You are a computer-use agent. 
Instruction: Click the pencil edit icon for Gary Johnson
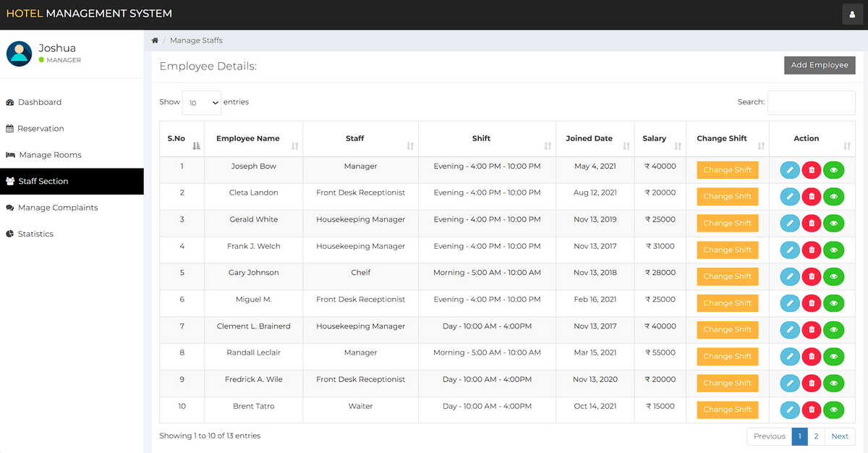click(790, 276)
